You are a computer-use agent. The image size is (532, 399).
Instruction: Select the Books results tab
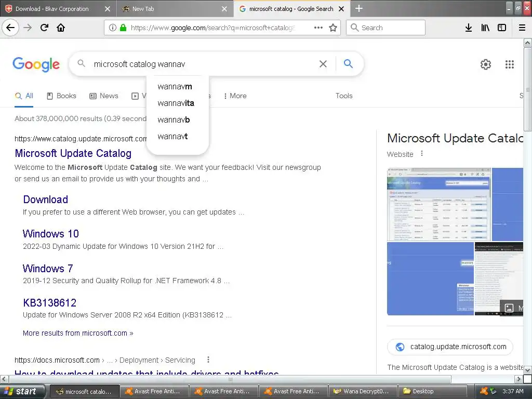point(61,96)
